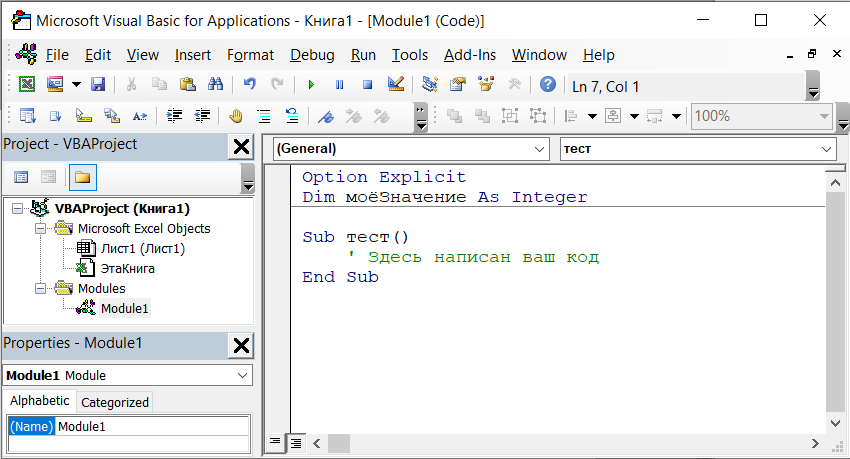
Task: Collapse Microsoft Excel Objects folder
Action: tap(41, 229)
